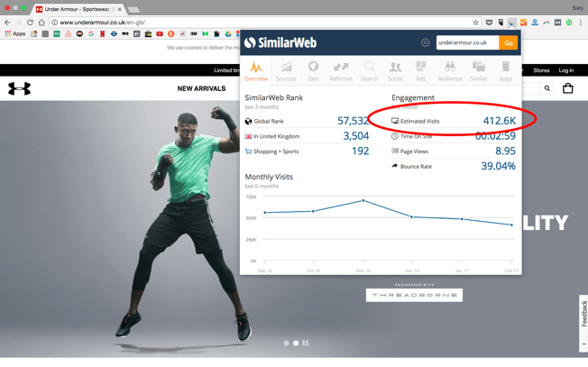
Task: Select the Under Armour - Sportswear tab
Action: [x=78, y=9]
